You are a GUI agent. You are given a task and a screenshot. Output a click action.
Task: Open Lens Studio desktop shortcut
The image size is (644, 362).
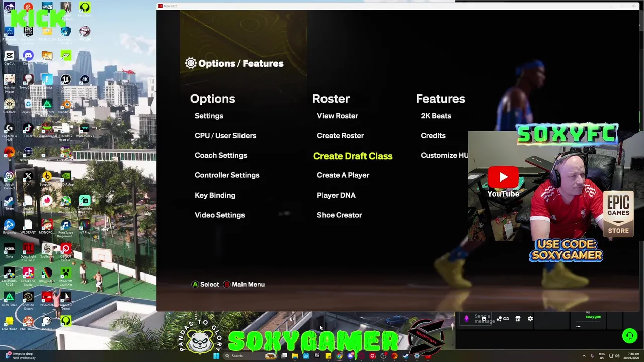pos(9,323)
